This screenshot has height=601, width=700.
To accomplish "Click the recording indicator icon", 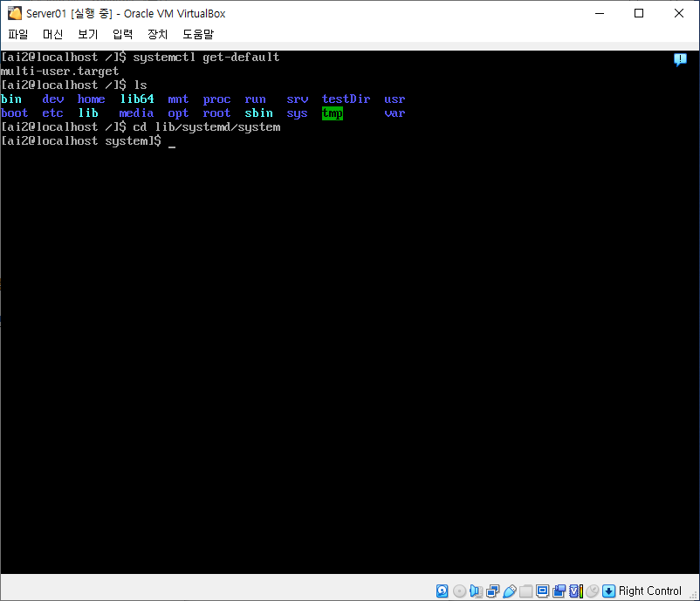I will pos(559,591).
